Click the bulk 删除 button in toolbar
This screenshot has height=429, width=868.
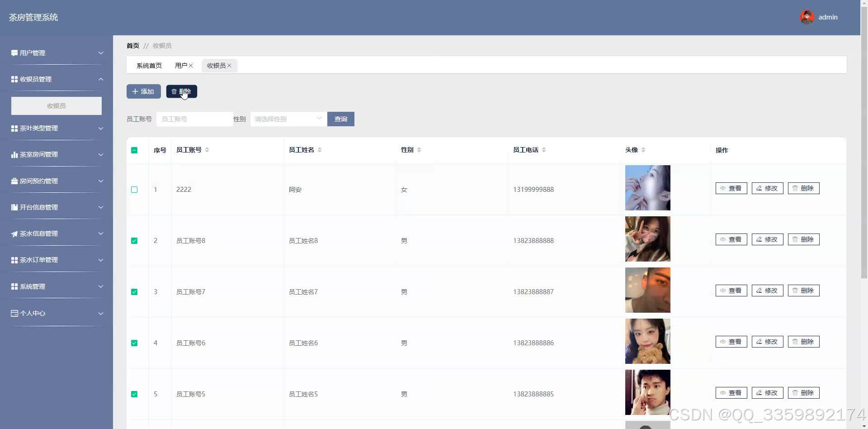point(181,91)
